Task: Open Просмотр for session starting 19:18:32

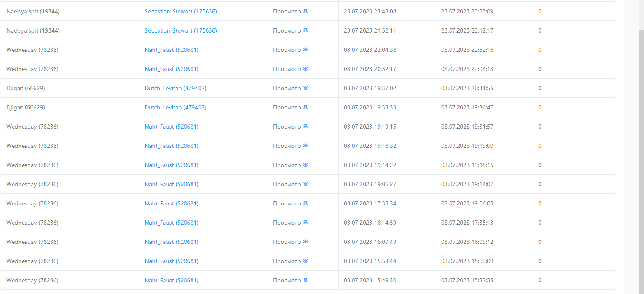Action: [287, 146]
